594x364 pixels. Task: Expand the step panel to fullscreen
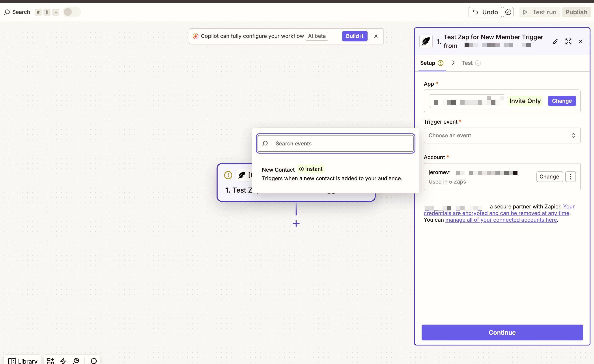coord(568,41)
